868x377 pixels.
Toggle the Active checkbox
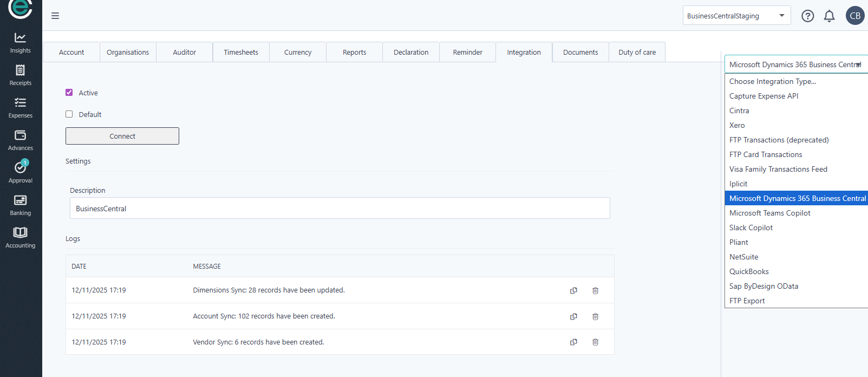pos(69,93)
